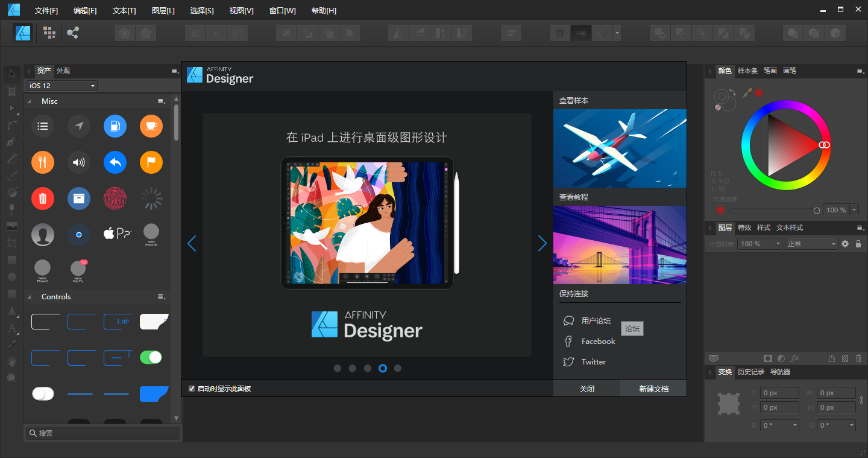Open the Facebook link

click(598, 342)
